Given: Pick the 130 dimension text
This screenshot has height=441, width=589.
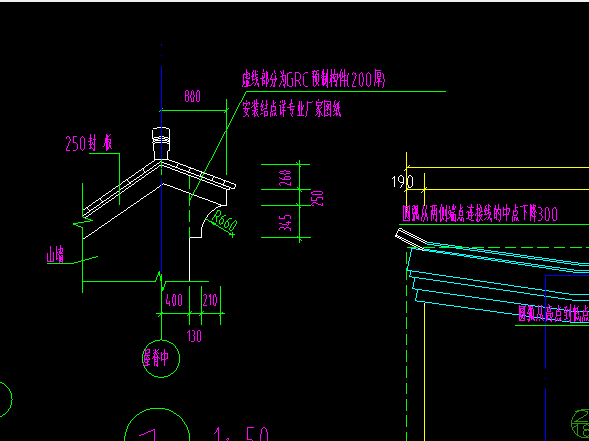Looking at the screenshot, I should [194, 336].
